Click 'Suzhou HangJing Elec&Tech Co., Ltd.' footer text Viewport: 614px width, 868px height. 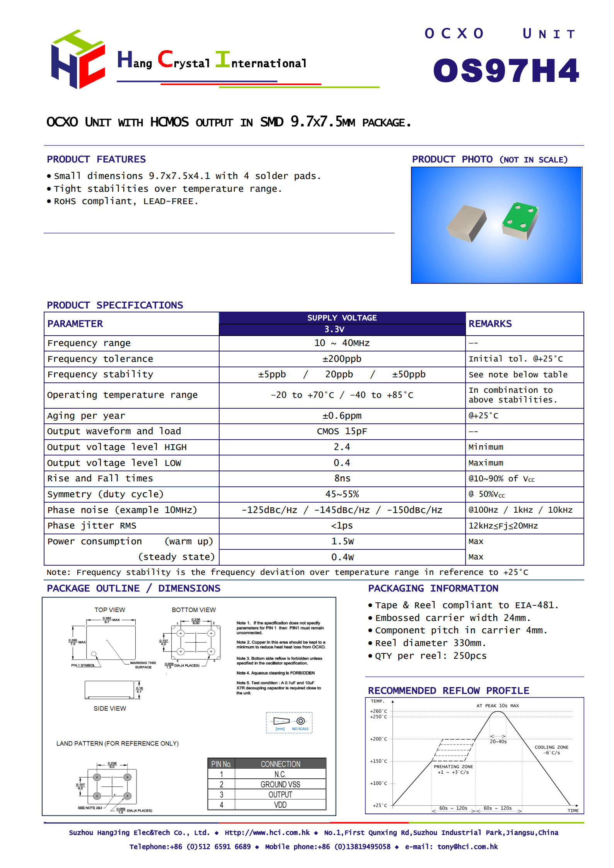(139, 833)
